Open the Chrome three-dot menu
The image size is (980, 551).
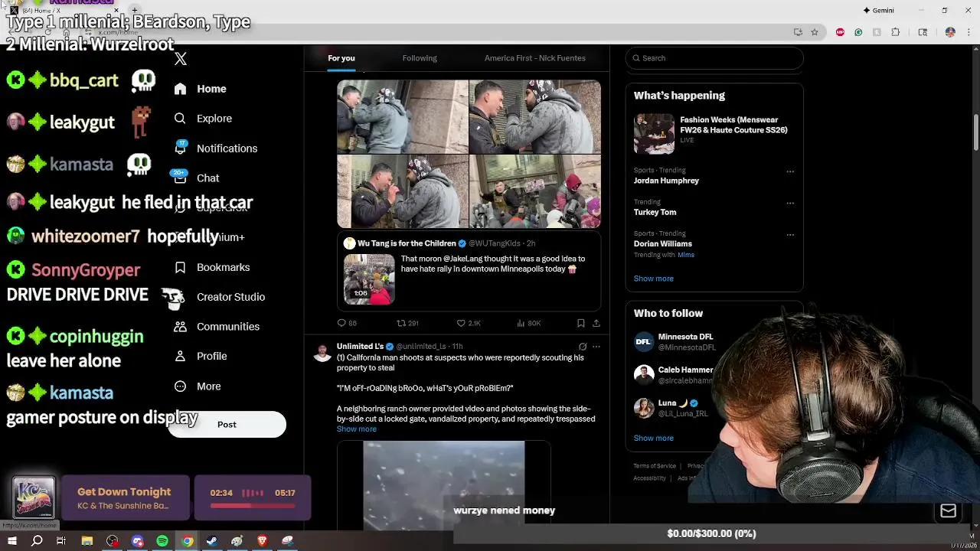coord(968,32)
